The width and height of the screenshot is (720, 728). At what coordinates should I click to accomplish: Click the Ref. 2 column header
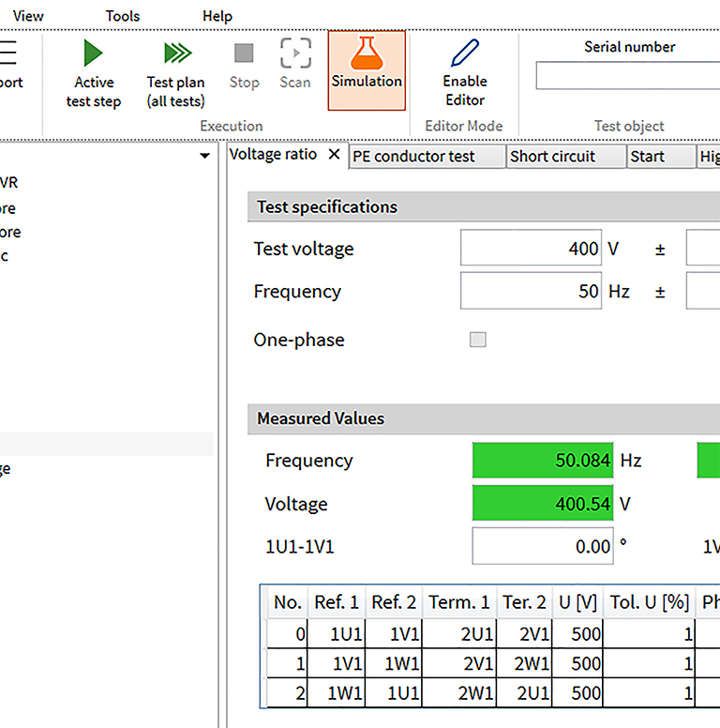click(x=394, y=602)
